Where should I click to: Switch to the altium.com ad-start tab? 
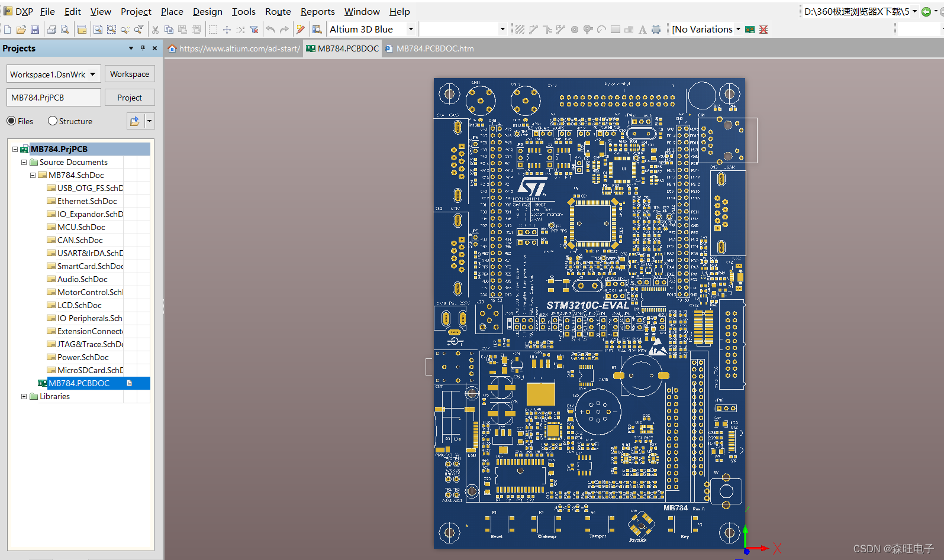pyautogui.click(x=234, y=48)
